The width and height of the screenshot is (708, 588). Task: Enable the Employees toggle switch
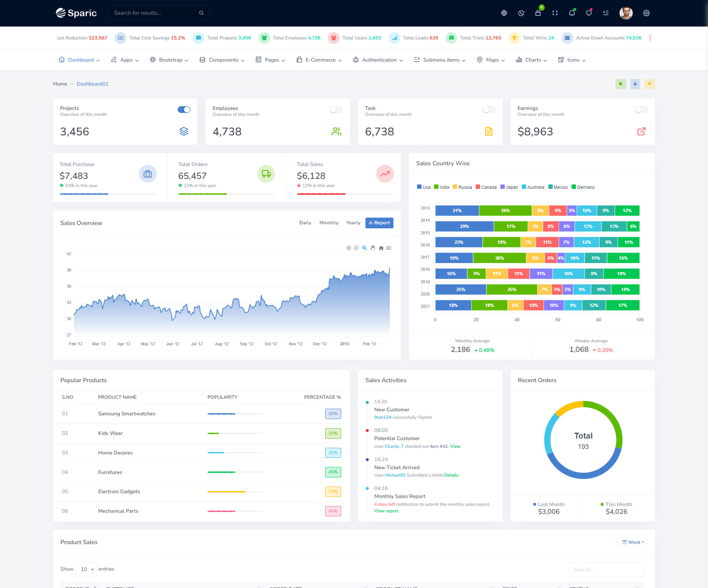[x=336, y=110]
